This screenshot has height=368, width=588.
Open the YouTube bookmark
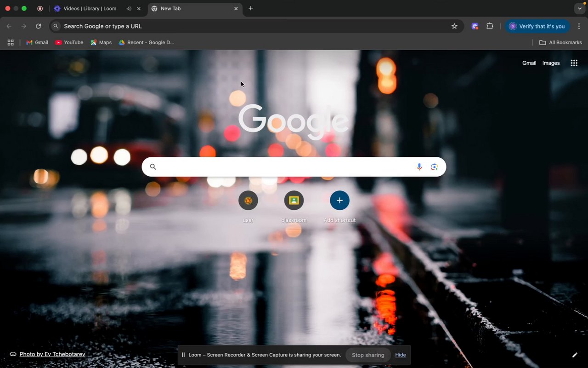click(x=69, y=42)
